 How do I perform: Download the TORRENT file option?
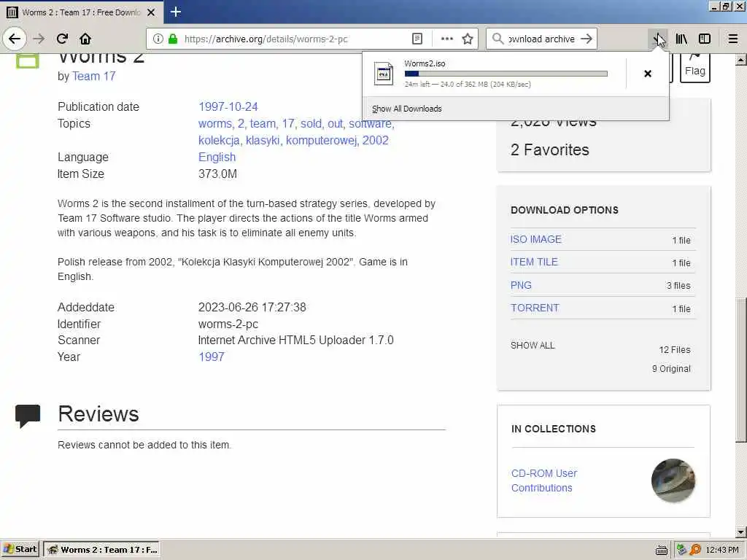(535, 308)
